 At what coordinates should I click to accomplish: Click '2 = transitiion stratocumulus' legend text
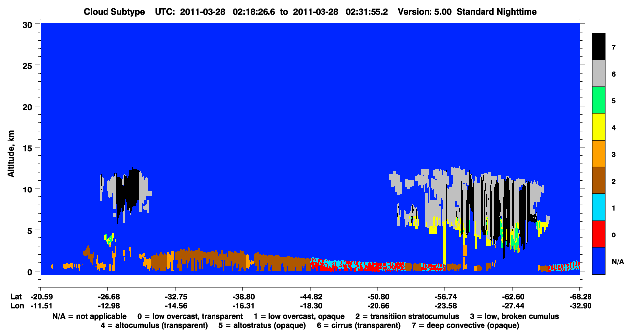pyautogui.click(x=407, y=316)
